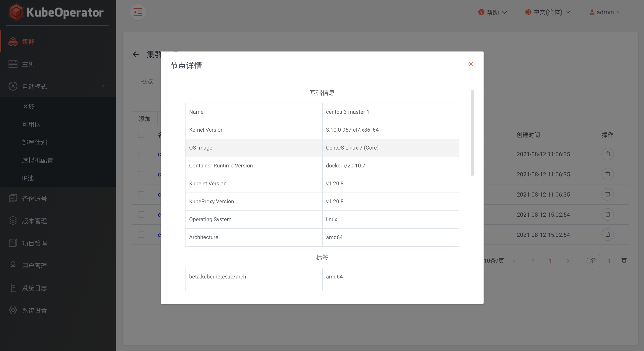Viewport: 644px width, 351px height.
Task: Check the first node row checkbox
Action: 141,154
